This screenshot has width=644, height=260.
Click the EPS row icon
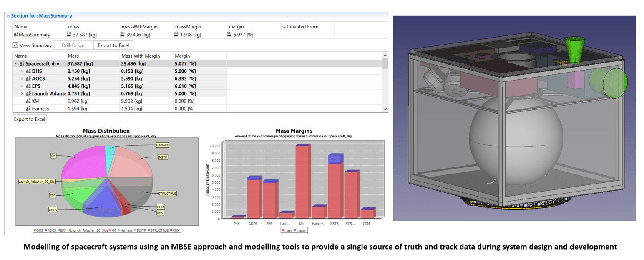pos(28,86)
